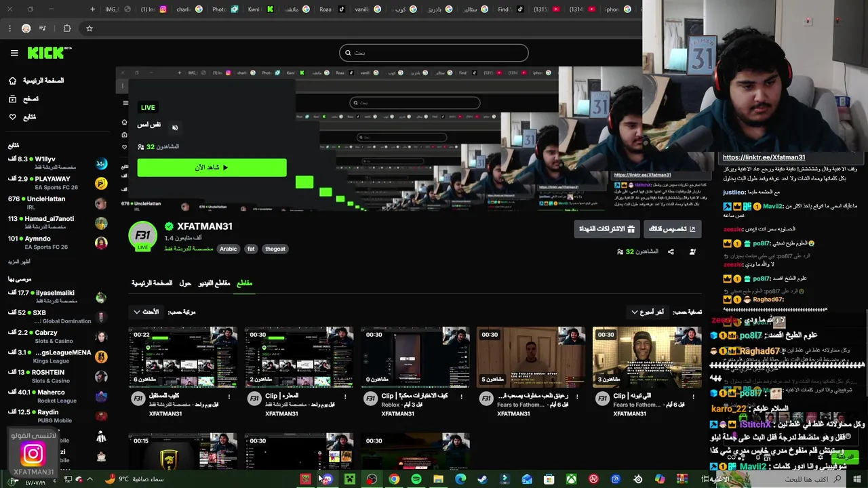Open File Explorer from the taskbar
The image size is (868, 488).
pyautogui.click(x=438, y=479)
